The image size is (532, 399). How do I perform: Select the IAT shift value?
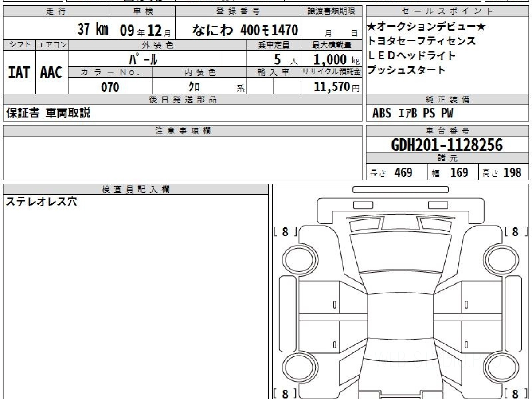pos(19,73)
